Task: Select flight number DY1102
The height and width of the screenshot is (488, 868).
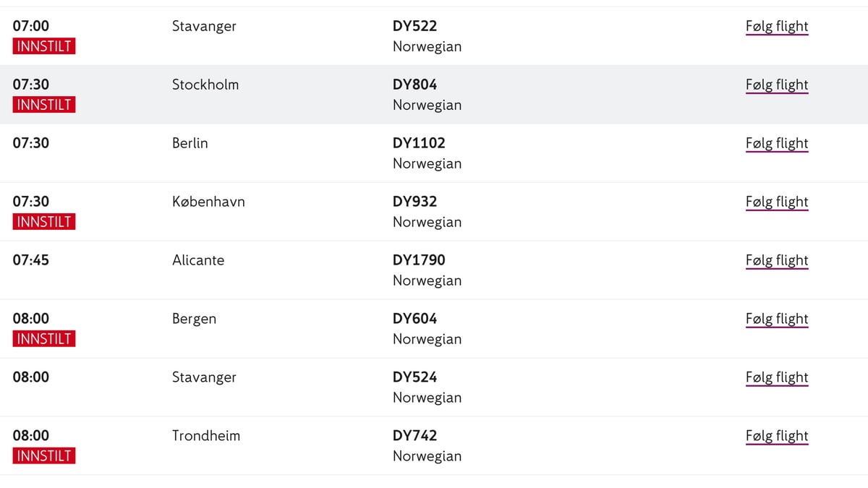Action: pyautogui.click(x=419, y=143)
